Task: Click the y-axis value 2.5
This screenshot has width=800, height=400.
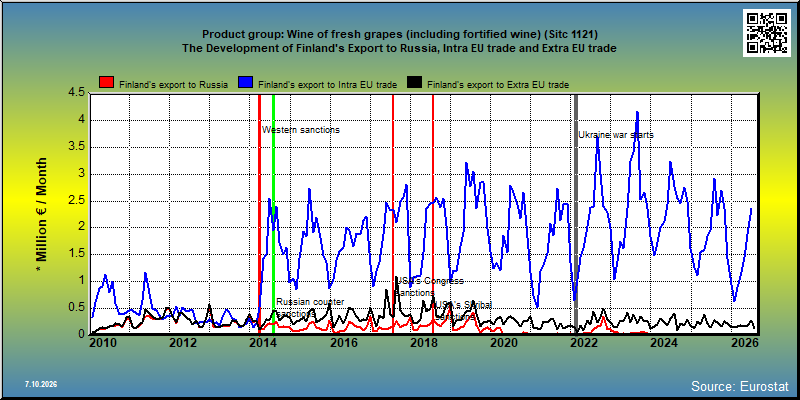Action: click(77, 201)
